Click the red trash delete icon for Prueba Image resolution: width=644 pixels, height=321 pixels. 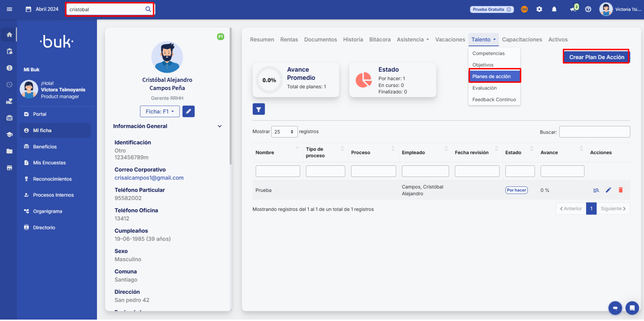click(621, 190)
